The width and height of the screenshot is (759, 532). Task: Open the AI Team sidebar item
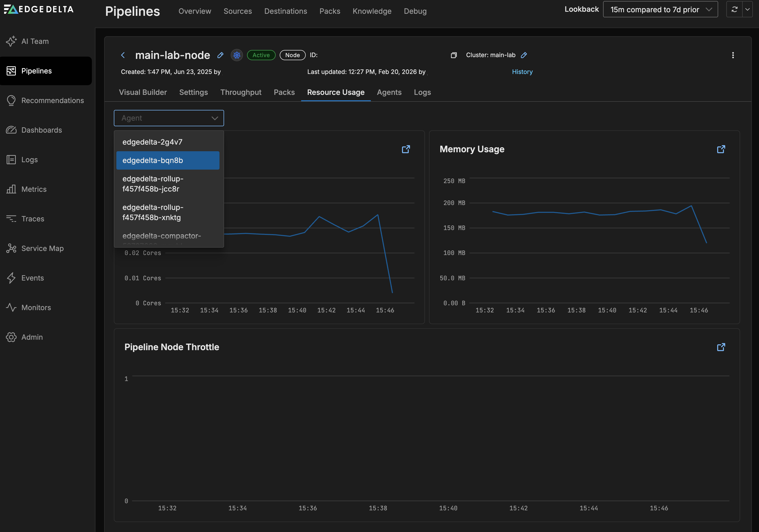coord(35,41)
